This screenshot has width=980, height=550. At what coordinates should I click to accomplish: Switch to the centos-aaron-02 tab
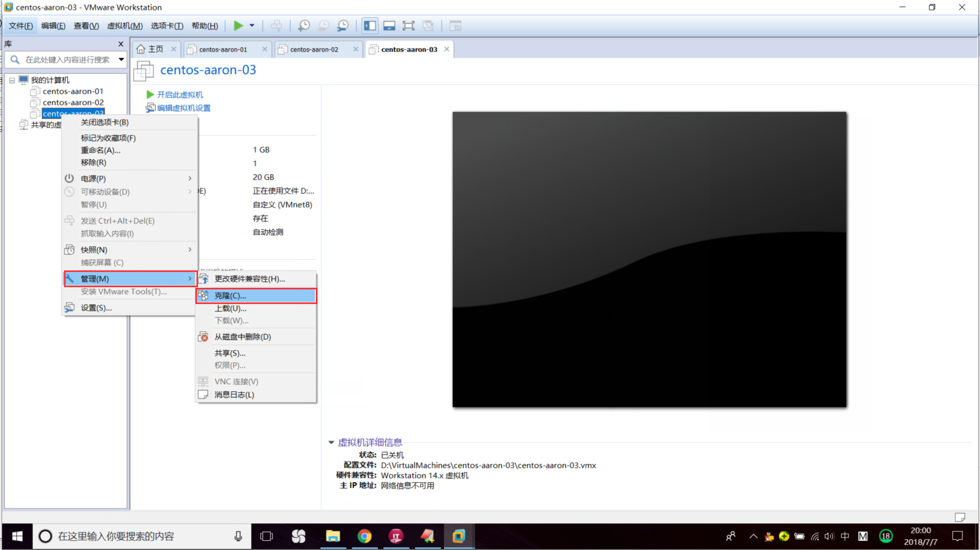point(314,49)
